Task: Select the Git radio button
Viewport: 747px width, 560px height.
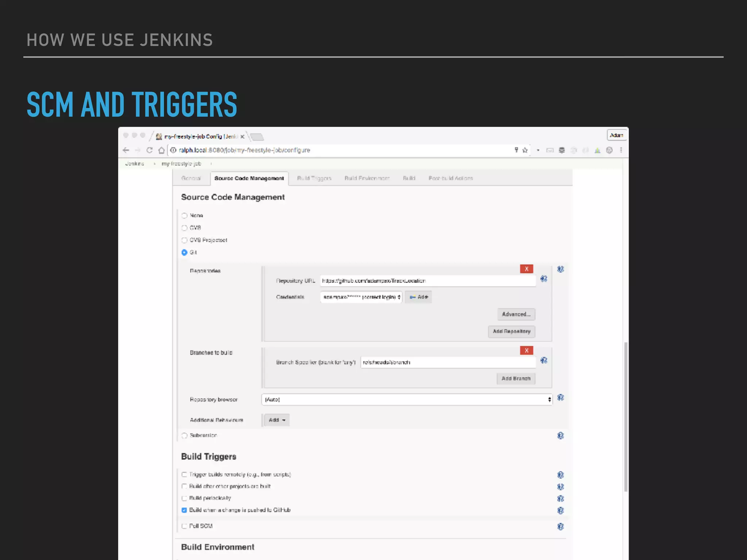Action: tap(185, 252)
